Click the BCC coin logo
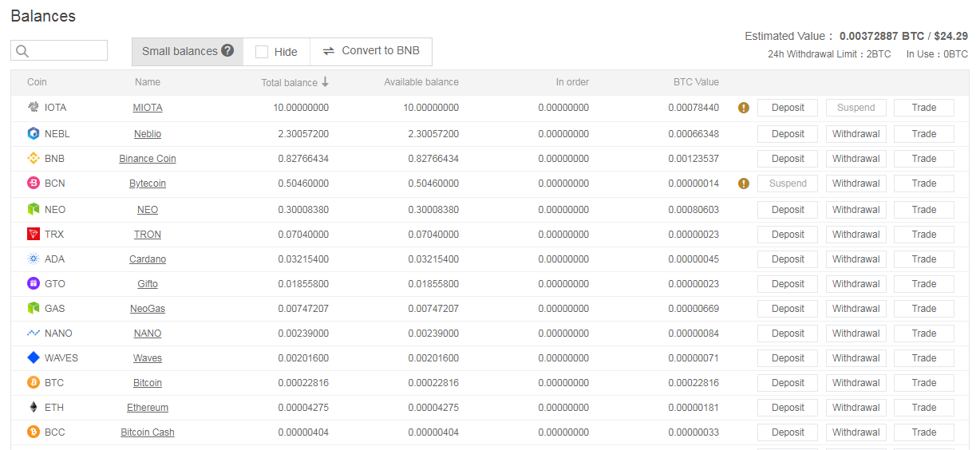This screenshot has height=450, width=980. click(34, 432)
